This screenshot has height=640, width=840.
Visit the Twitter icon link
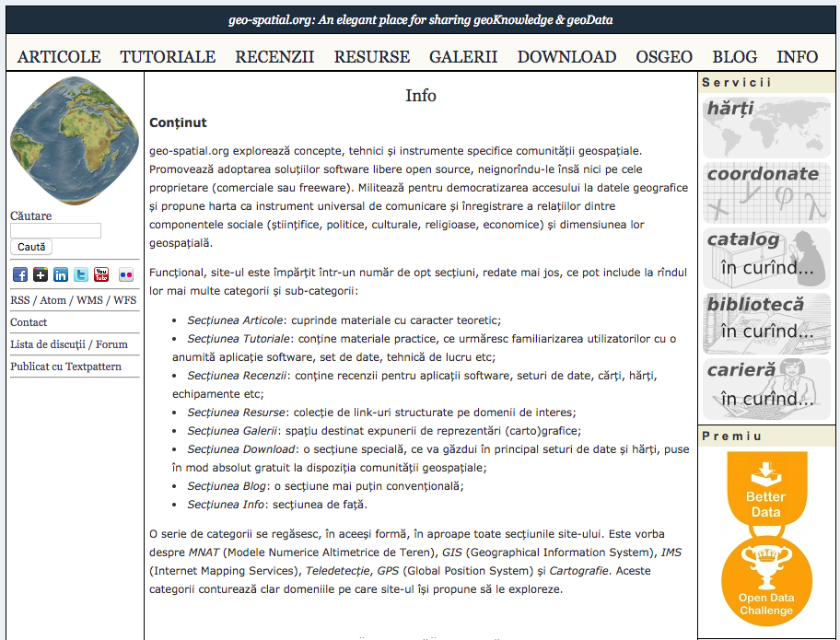pos(81,274)
